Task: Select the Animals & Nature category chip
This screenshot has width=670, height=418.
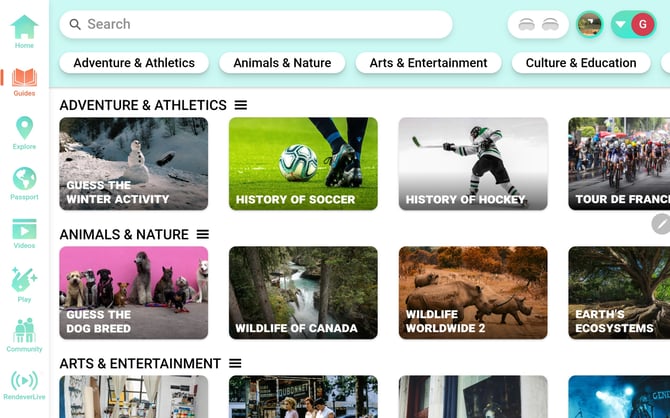Action: click(x=282, y=63)
